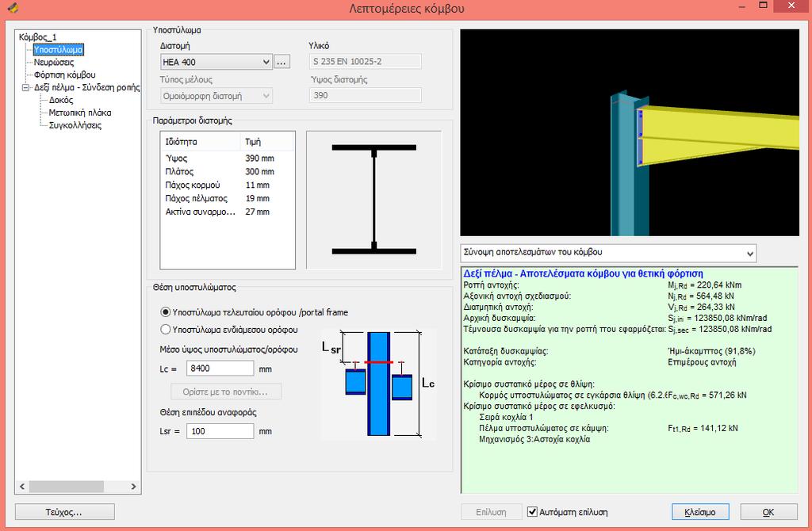
Task: Click Vj,Rd = 264,33 kN value
Action: pos(701,307)
